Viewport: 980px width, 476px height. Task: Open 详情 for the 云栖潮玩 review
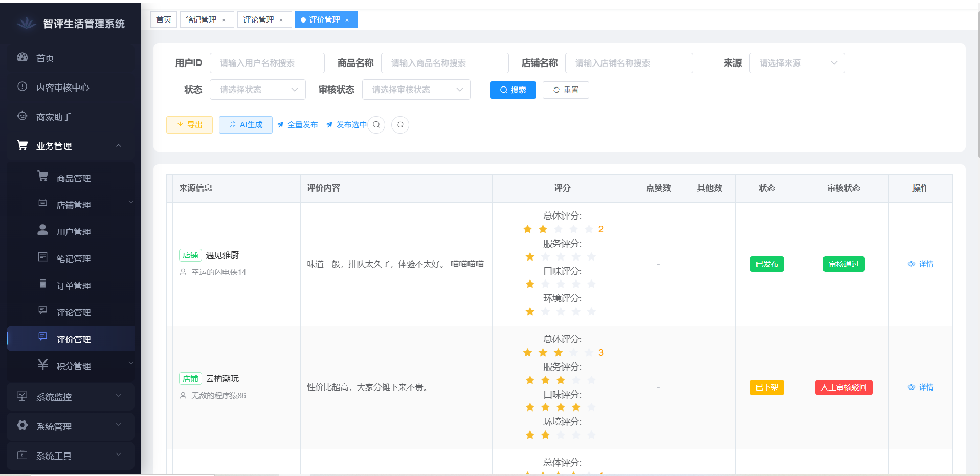(x=921, y=387)
